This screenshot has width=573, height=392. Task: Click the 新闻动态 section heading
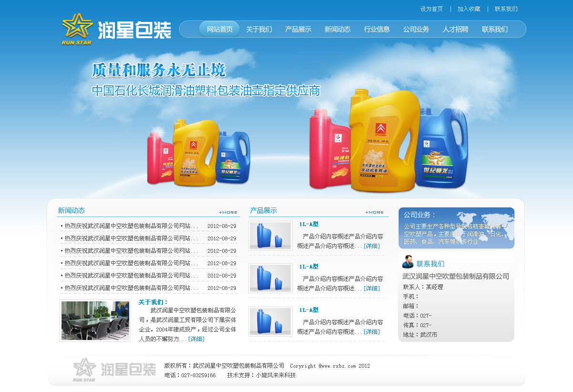(72, 210)
